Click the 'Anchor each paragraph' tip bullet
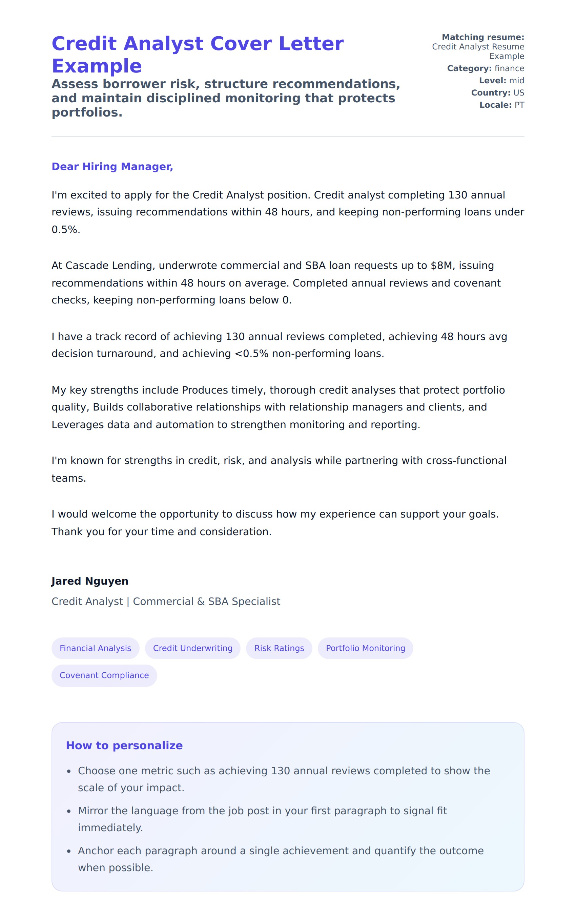The image size is (576, 924). click(x=281, y=859)
